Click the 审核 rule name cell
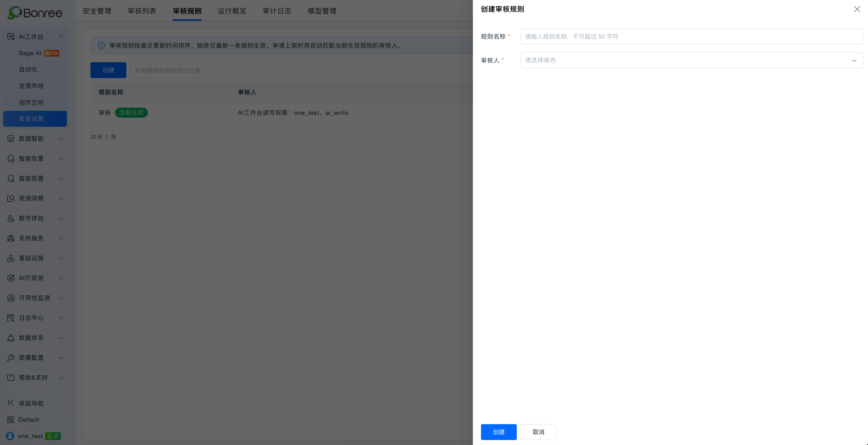 pos(105,113)
